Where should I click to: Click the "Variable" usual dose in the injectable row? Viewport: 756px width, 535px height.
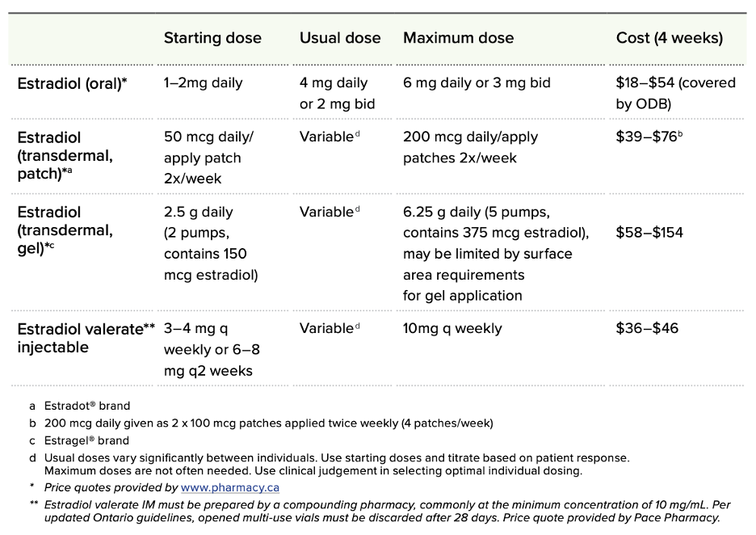tap(327, 328)
